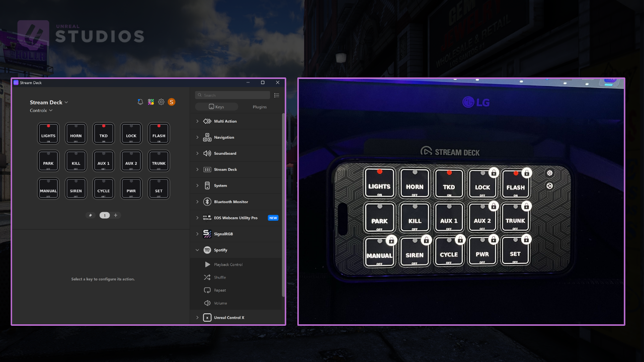Toggle the FLASH key in the Stream Deck window

(x=159, y=133)
